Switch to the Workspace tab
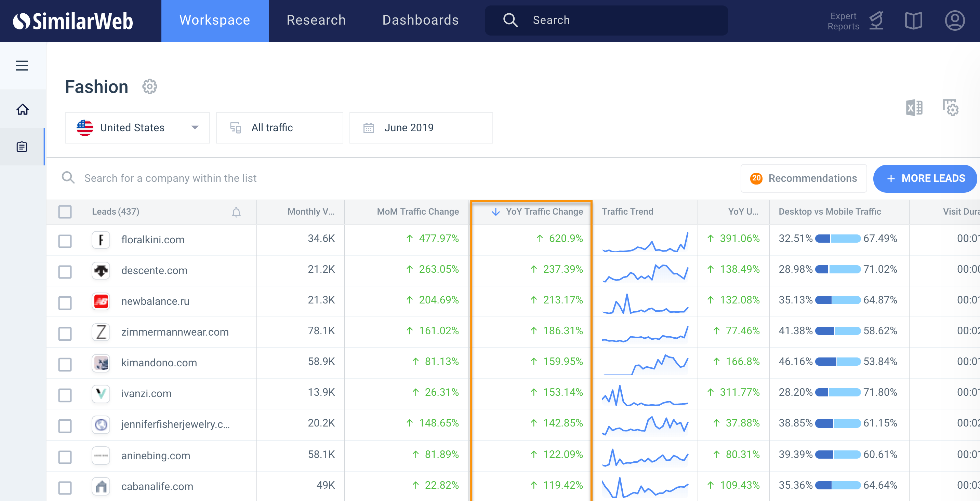The image size is (980, 501). [215, 21]
